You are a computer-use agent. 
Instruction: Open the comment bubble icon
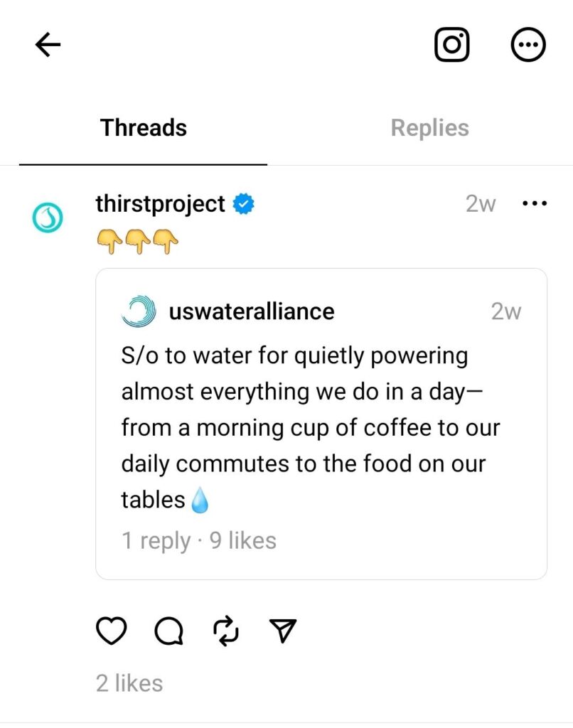tap(168, 630)
